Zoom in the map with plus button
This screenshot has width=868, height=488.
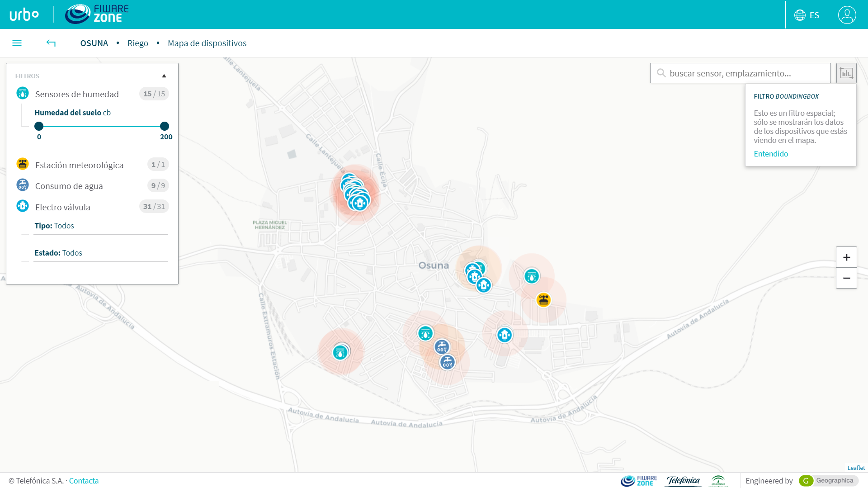click(846, 257)
